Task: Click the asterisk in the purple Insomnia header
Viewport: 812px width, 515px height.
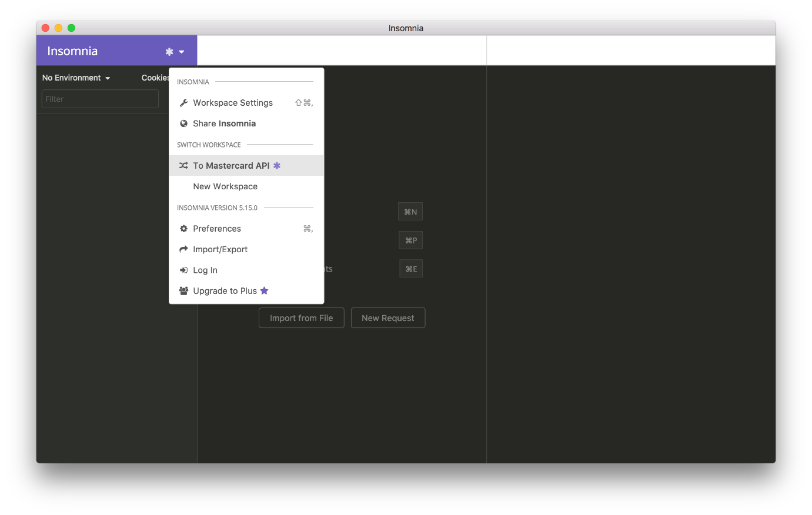Action: [169, 51]
